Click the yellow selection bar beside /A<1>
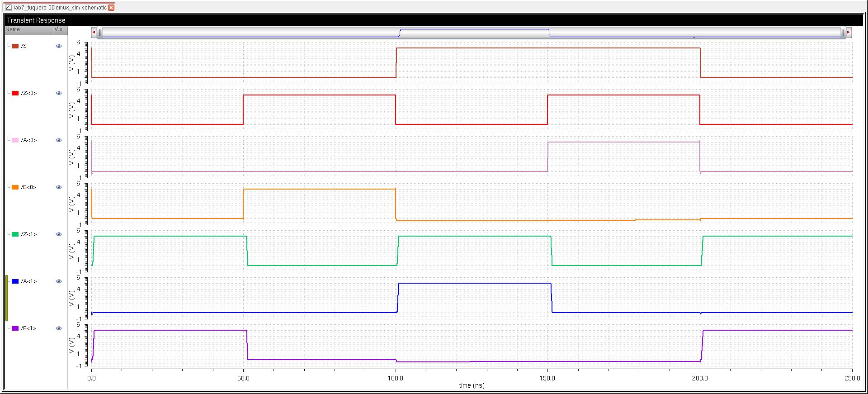This screenshot has width=868, height=394. (x=7, y=298)
